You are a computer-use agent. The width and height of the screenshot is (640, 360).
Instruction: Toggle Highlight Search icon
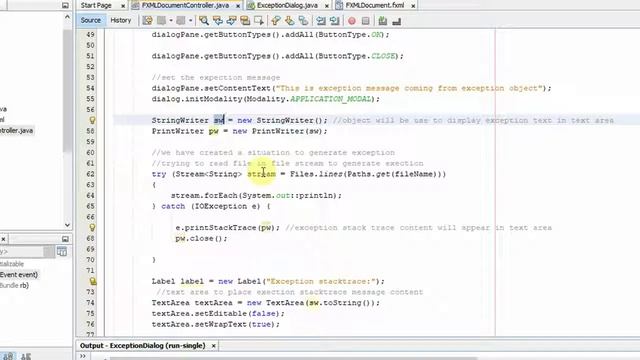245,20
